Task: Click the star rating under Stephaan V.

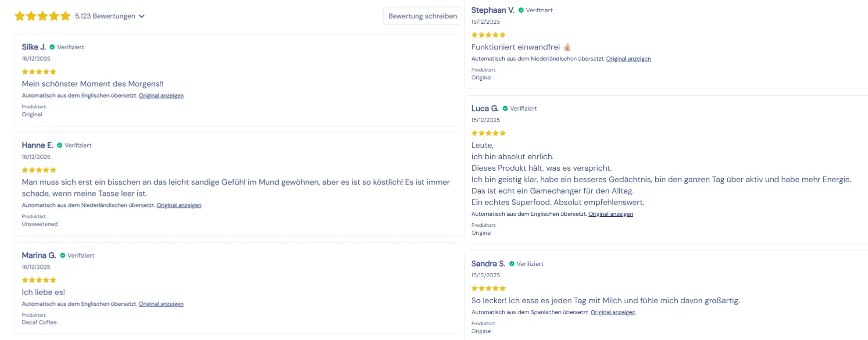Action: pyautogui.click(x=488, y=35)
